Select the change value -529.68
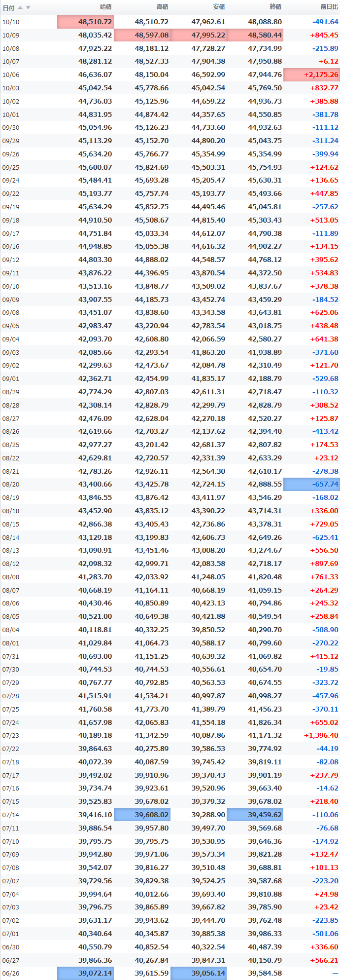Viewport: 340px width, 980px height. (325, 378)
